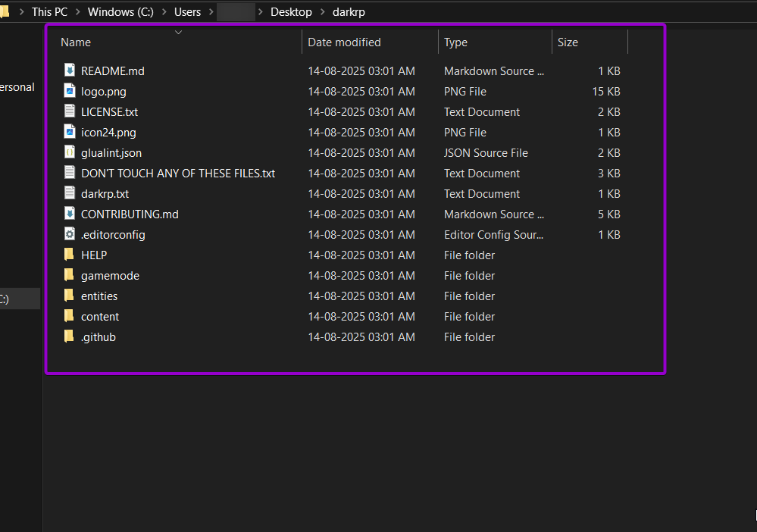The width and height of the screenshot is (757, 532).
Task: Click the gamemode folder icon
Action: coord(69,274)
